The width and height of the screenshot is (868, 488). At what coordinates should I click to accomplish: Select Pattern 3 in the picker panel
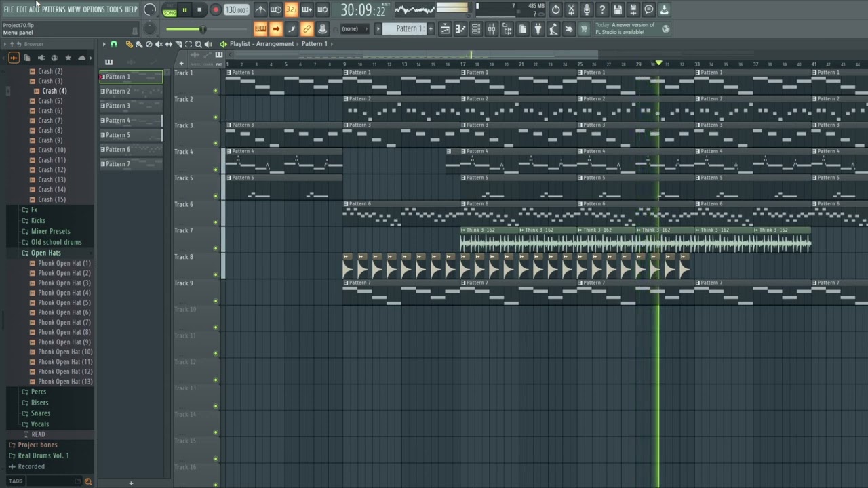pyautogui.click(x=131, y=106)
